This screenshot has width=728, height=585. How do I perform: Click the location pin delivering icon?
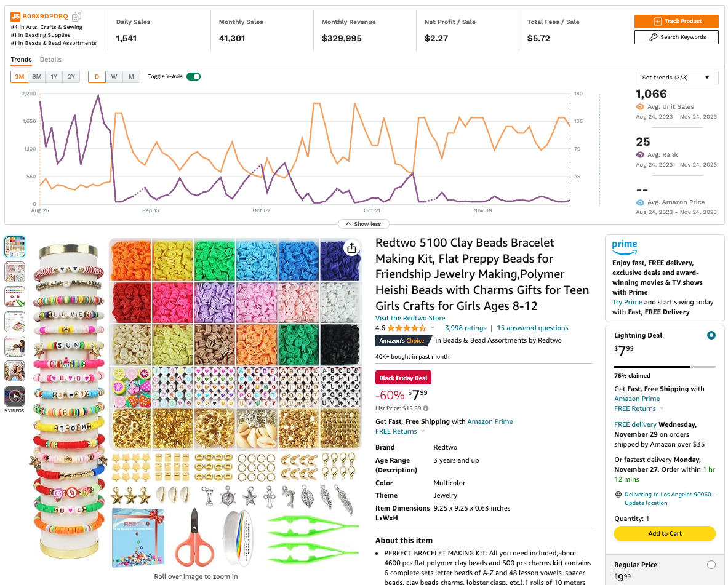[x=618, y=495]
